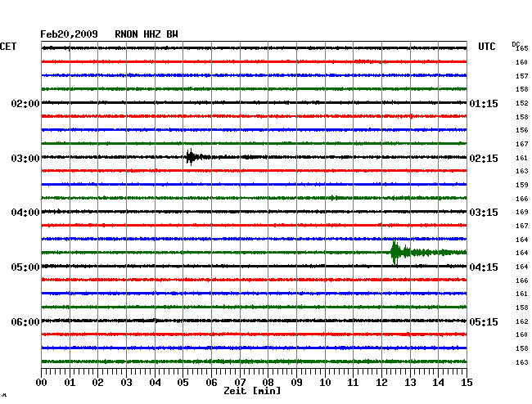Click minute tick label 14
The width and height of the screenshot is (532, 404).
439,383
